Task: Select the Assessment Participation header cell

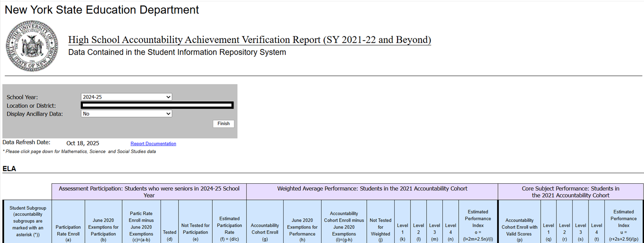Action: [x=149, y=192]
